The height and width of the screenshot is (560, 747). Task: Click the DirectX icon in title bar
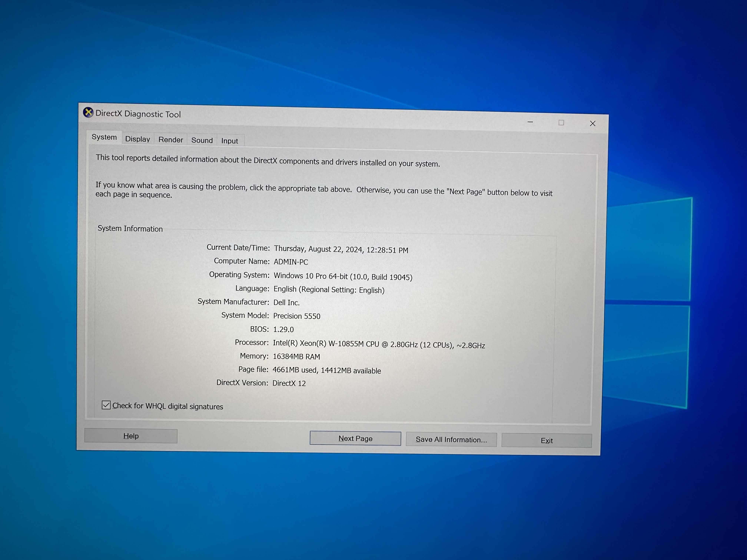click(88, 112)
